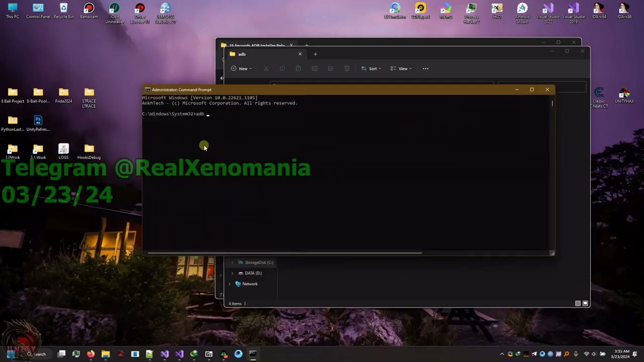
Task: Select the Frida2024 desktop folder
Action: [63, 96]
